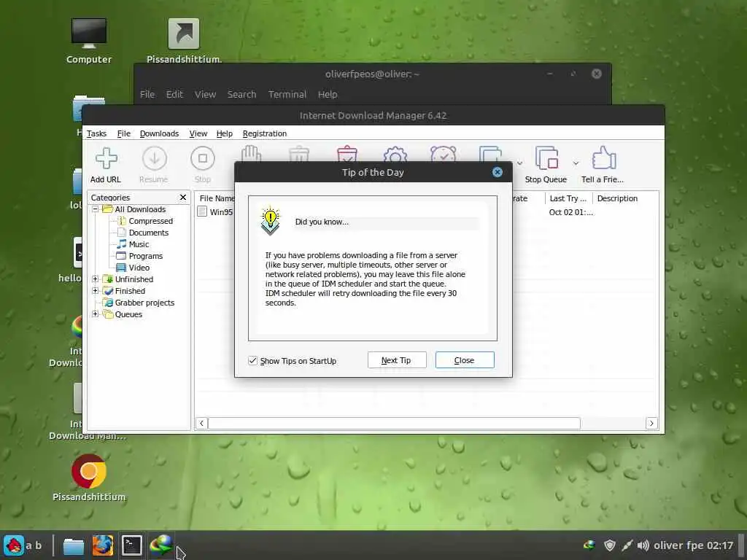Screen dimensions: 747x560
Task: Select the Documents category
Action: click(149, 233)
